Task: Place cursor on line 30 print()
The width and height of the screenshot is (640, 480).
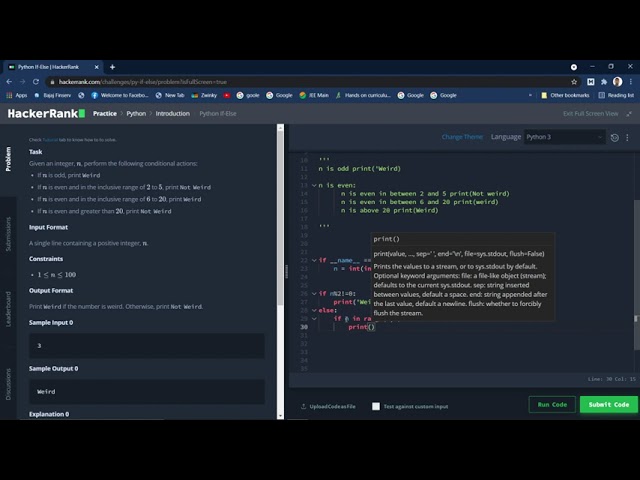Action: click(x=361, y=327)
